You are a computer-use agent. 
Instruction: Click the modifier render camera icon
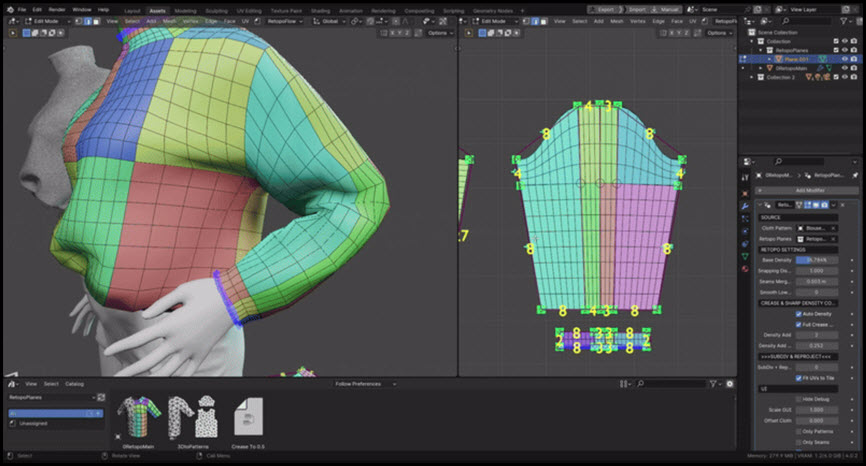pos(825,205)
